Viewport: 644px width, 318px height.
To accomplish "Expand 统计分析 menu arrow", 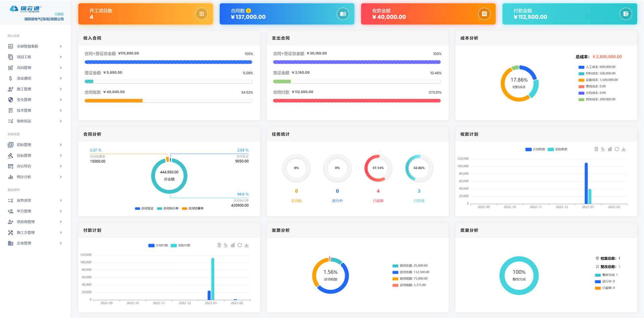I will pos(61,177).
